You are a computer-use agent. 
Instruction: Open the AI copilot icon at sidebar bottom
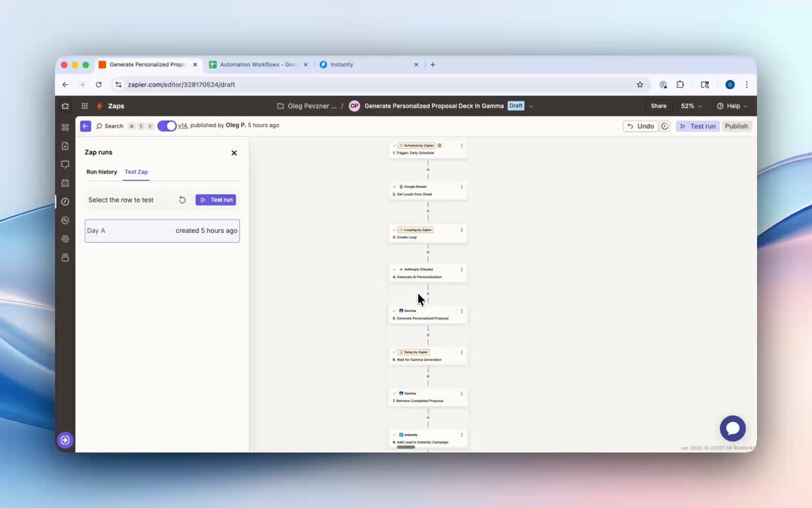[x=66, y=440]
